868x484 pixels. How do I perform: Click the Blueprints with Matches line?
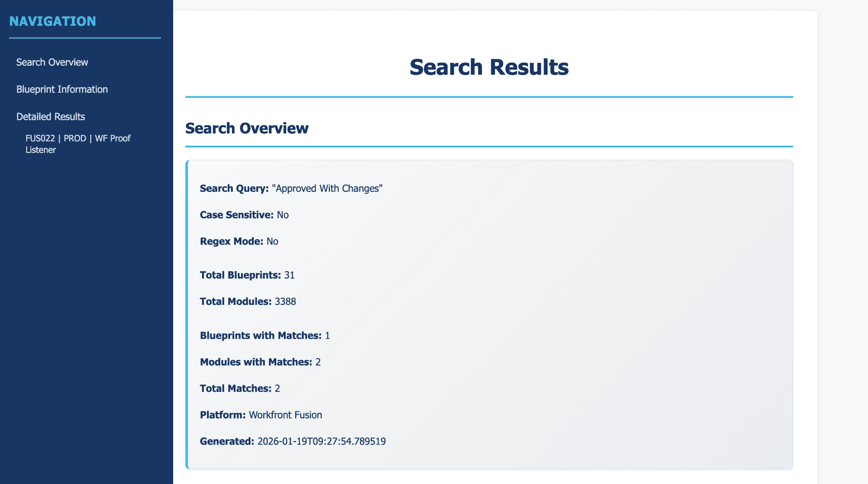pyautogui.click(x=265, y=335)
